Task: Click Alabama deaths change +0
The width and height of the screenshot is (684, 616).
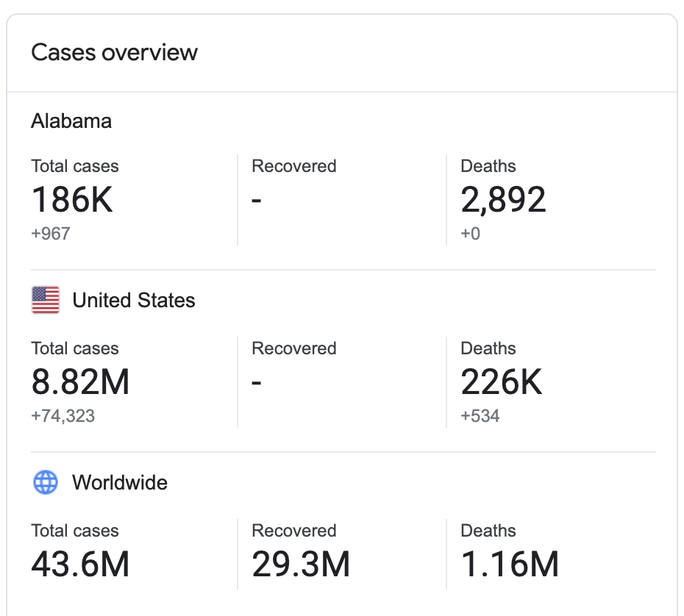Action: [x=471, y=234]
